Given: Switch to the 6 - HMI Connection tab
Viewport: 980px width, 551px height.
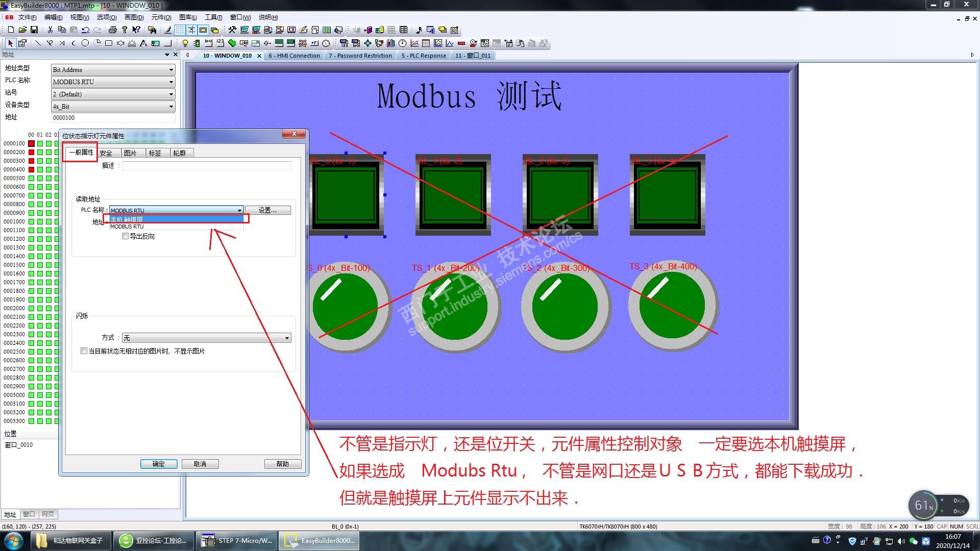Looking at the screenshot, I should (294, 56).
